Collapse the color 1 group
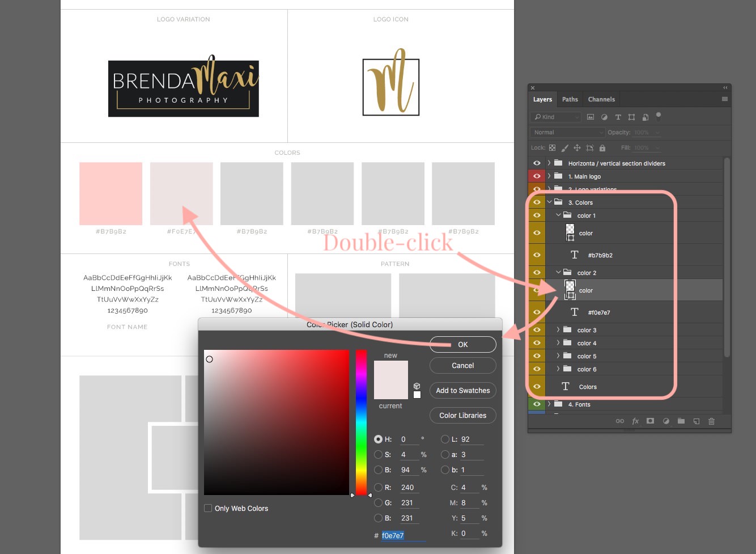 (x=558, y=215)
